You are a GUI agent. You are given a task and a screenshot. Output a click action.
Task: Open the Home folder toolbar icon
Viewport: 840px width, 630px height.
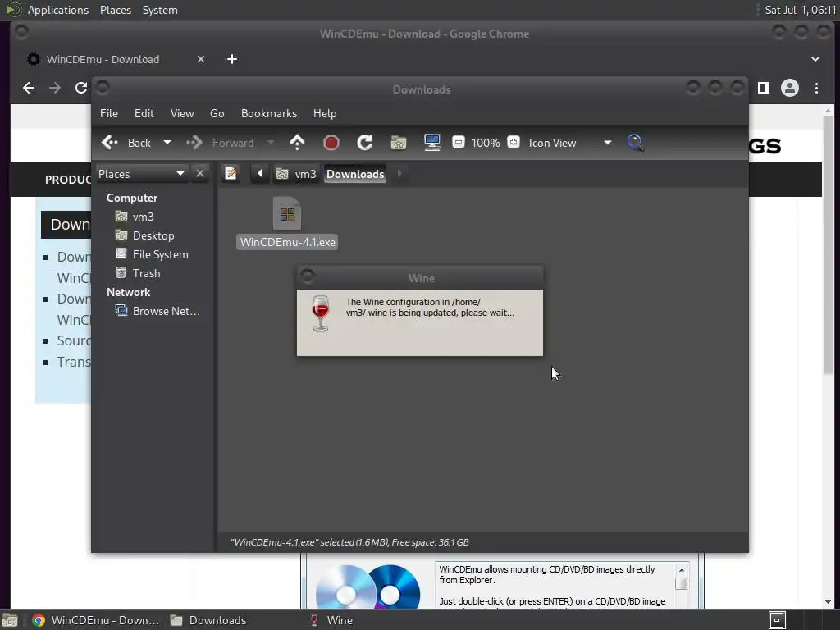coord(398,143)
